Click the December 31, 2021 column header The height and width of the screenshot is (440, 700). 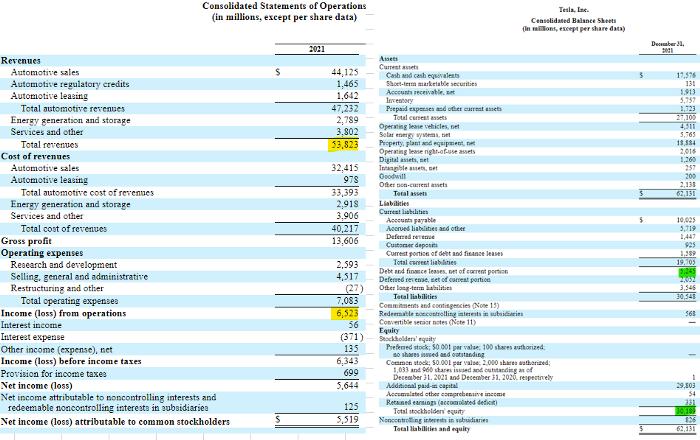click(x=667, y=47)
